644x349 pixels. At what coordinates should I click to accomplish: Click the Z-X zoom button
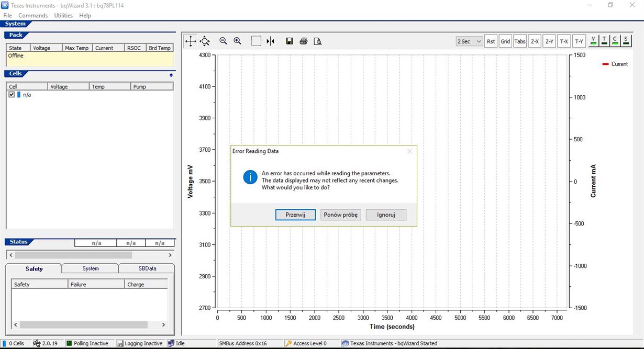(x=535, y=41)
